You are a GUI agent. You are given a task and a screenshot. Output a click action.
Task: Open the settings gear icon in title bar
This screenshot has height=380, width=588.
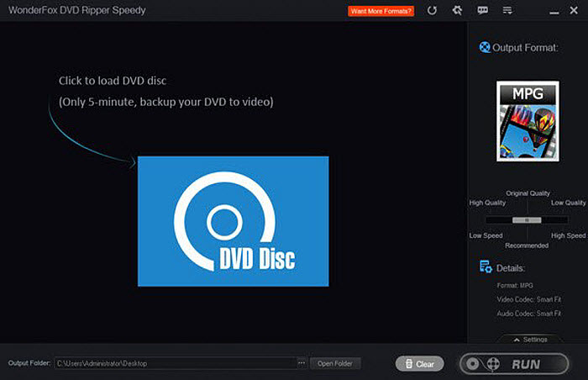[x=457, y=10]
